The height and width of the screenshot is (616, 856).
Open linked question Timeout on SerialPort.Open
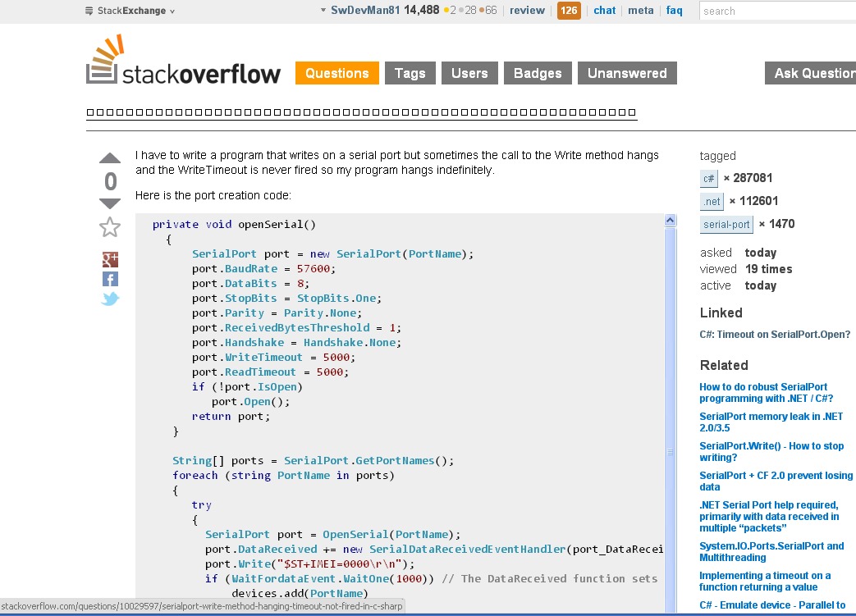point(775,335)
